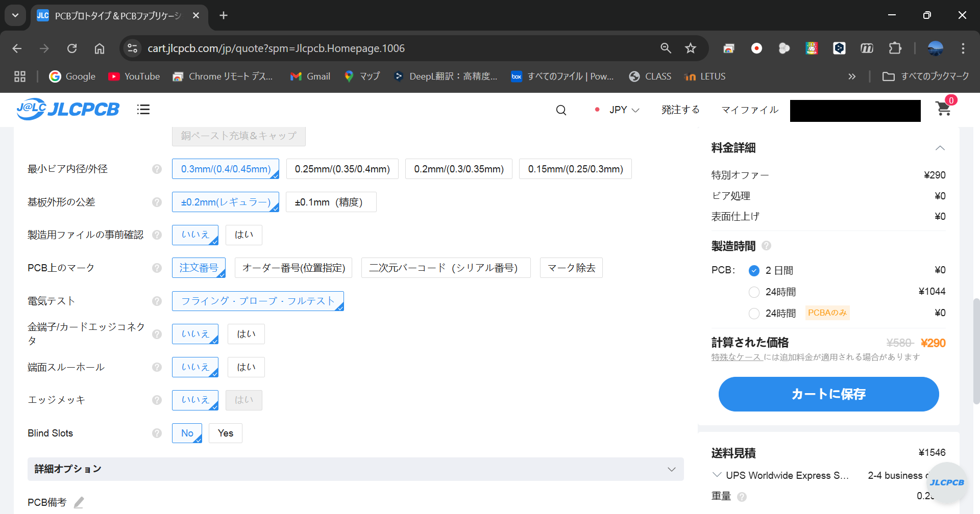Go to マイファイル in the header
The height and width of the screenshot is (514, 980).
click(x=749, y=110)
